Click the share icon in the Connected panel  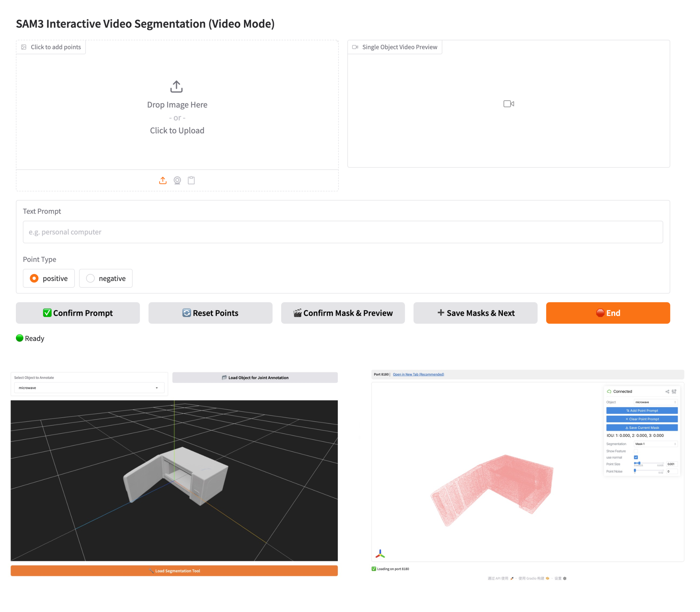pyautogui.click(x=667, y=392)
